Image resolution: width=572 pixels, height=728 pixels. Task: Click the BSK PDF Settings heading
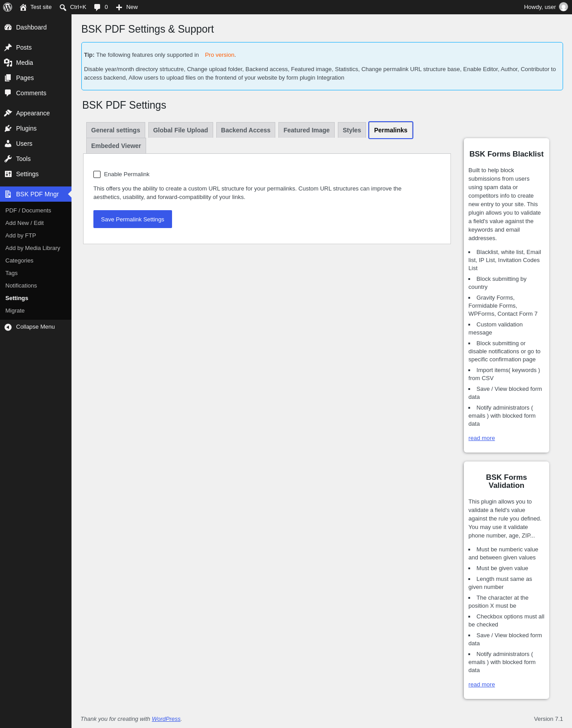[124, 105]
